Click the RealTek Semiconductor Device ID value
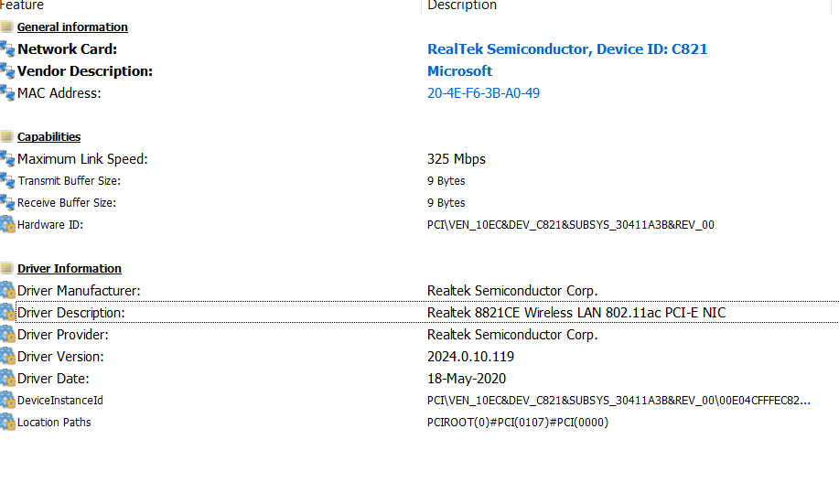Screen dimensions: 839x504 pyautogui.click(x=567, y=49)
